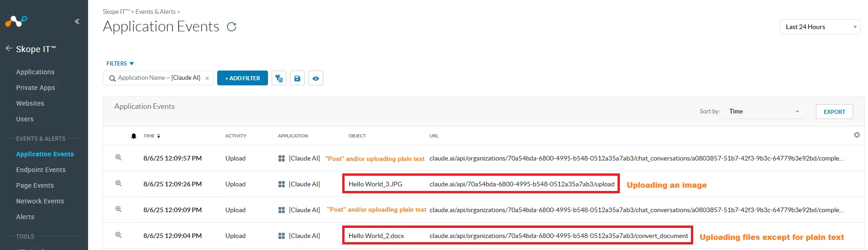This screenshot has height=250, width=868.
Task: Click Claude AI app icon in 12:09:04 row
Action: point(281,236)
